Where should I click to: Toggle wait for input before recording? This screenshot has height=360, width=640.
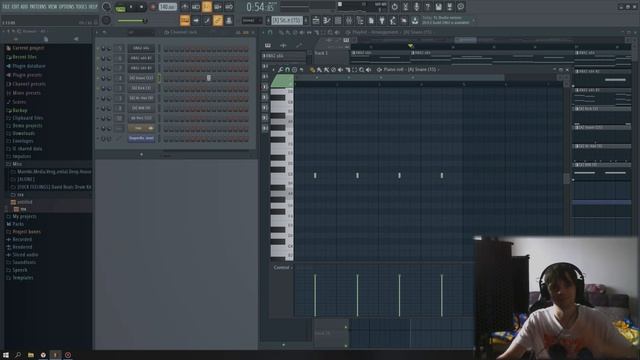point(196,7)
